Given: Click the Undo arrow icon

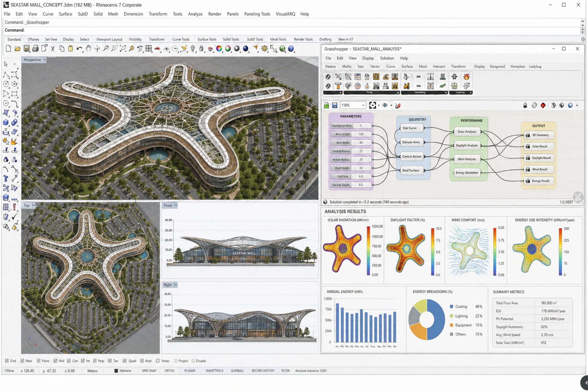Looking at the screenshot, I should (x=79, y=49).
